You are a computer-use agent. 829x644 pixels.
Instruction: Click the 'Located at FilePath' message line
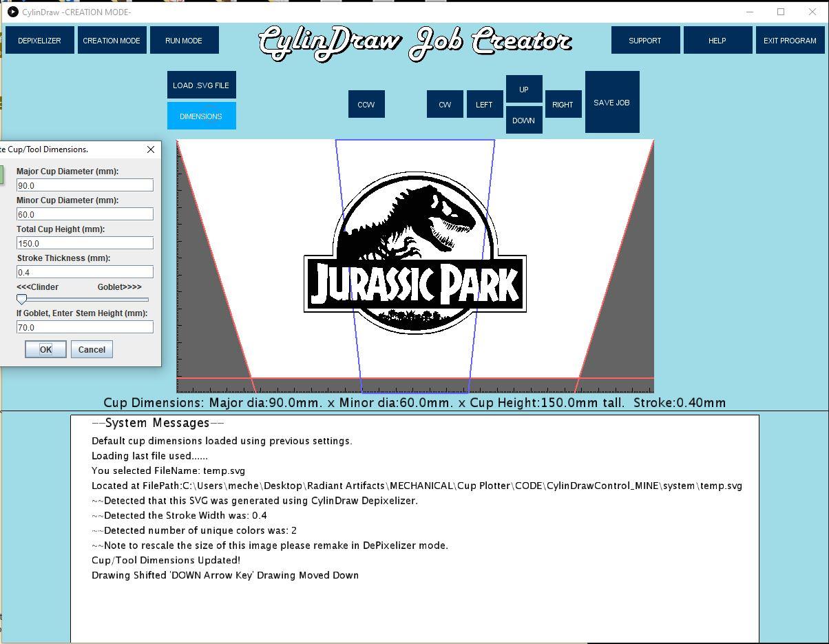[x=417, y=486]
